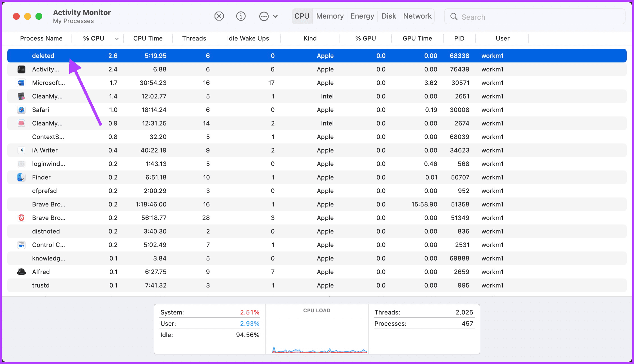Select the 'Microsoft...' process name
This screenshot has height=364, width=634.
(48, 83)
